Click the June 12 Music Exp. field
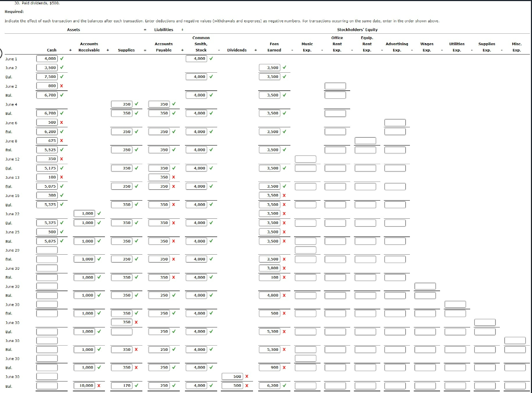The image size is (532, 393). coord(305,159)
